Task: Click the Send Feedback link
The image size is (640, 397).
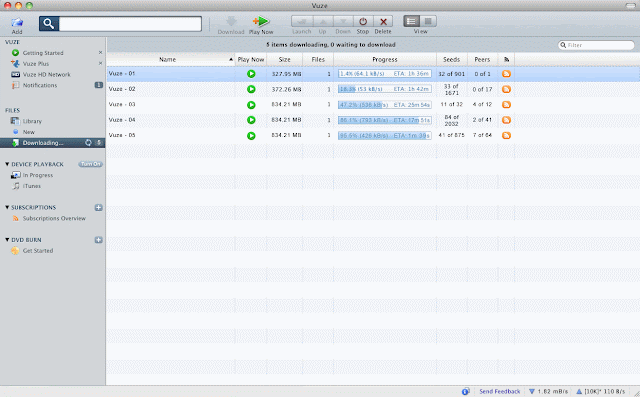Action: point(500,391)
